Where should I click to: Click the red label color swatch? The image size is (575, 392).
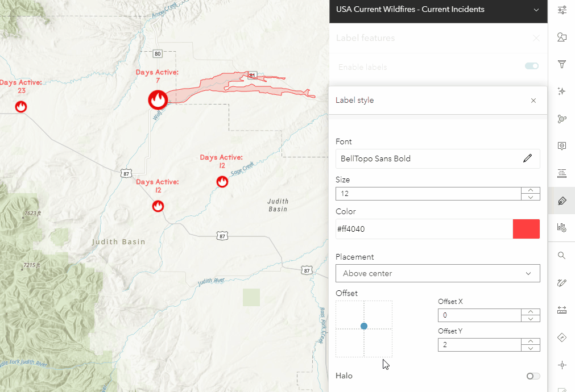pos(526,229)
